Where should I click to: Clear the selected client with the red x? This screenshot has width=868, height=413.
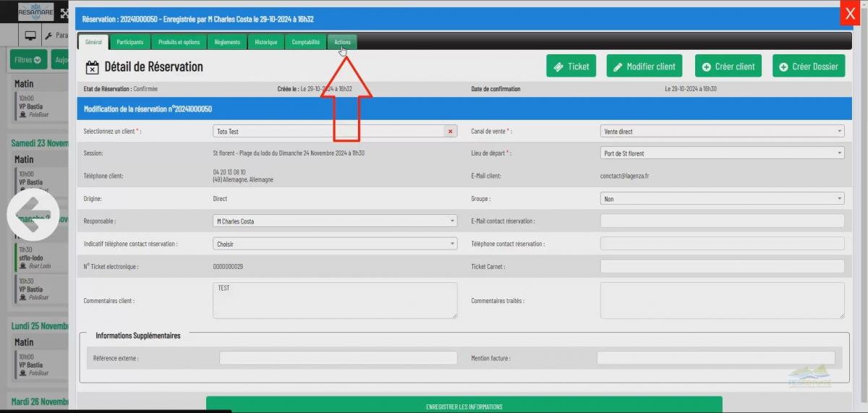pos(451,132)
